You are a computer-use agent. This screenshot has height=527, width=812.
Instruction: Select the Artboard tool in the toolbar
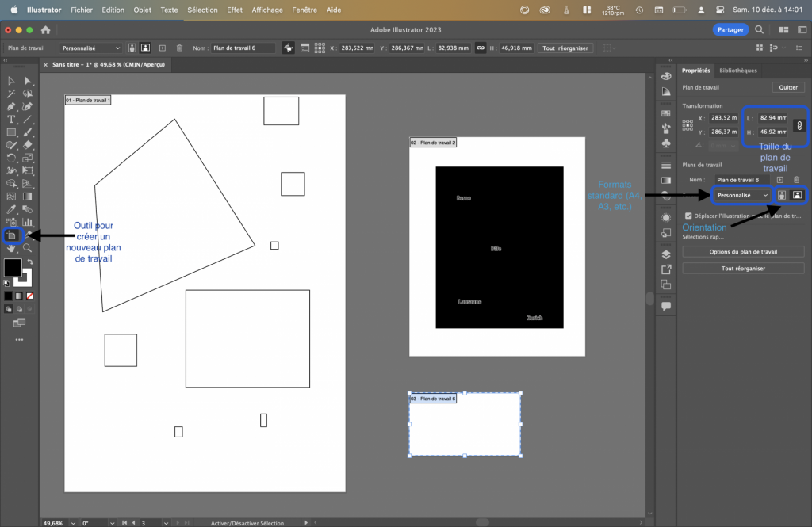(x=12, y=235)
